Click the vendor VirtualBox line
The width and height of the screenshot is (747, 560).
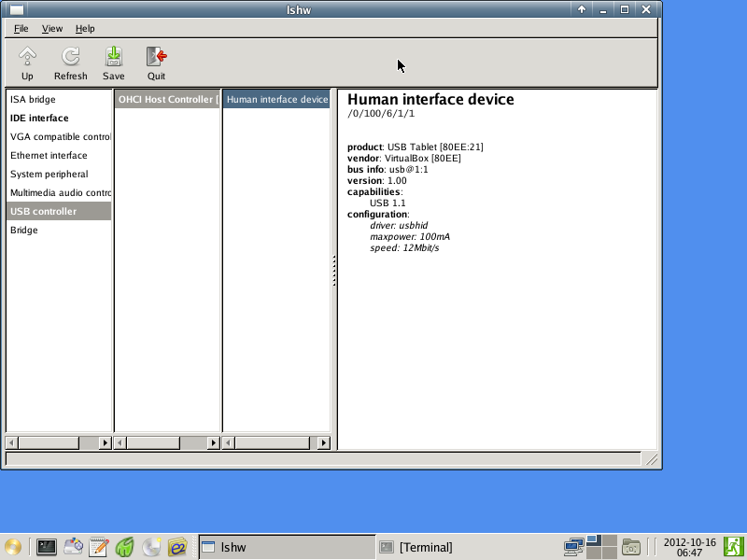click(404, 158)
